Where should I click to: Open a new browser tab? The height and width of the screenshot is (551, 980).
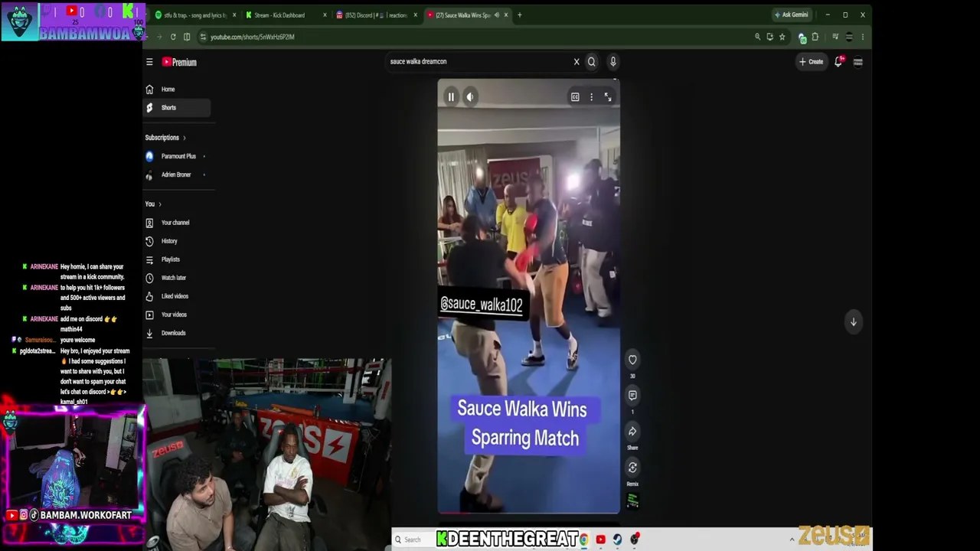click(519, 15)
